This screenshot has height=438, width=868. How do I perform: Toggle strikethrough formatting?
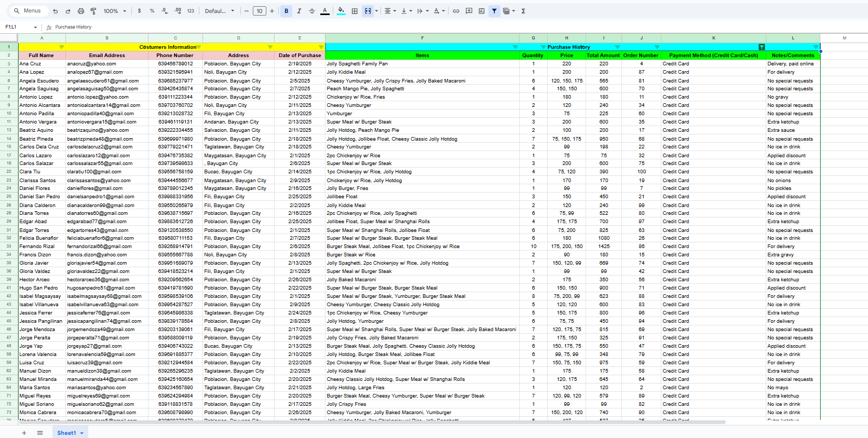pos(312,11)
